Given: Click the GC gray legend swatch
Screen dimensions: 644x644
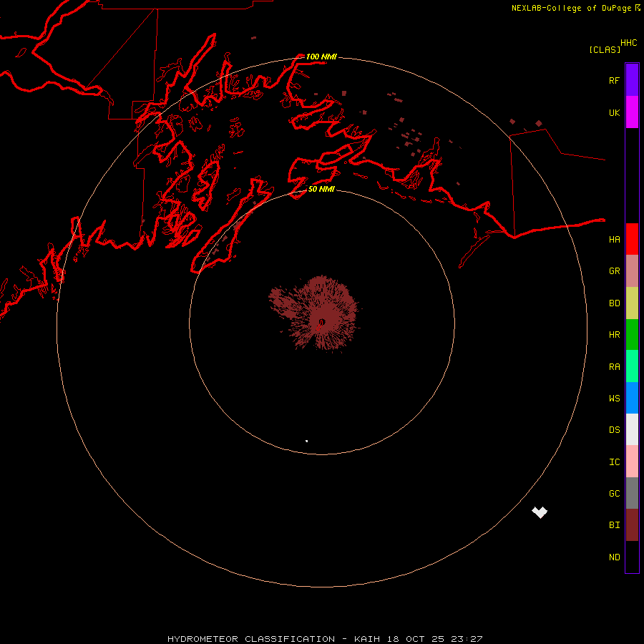Looking at the screenshot, I should pos(632,493).
